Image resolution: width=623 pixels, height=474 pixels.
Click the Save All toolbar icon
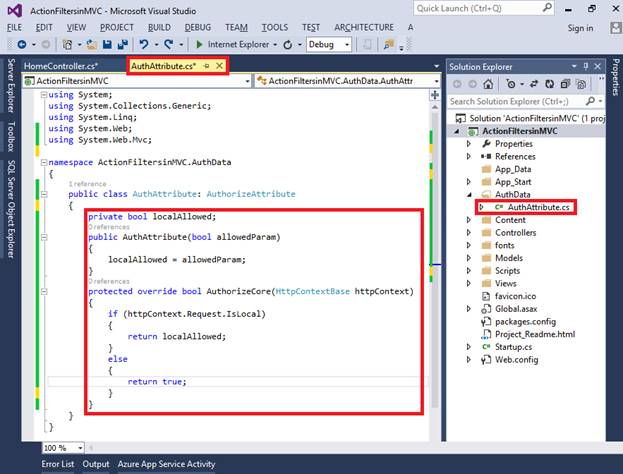(121, 45)
